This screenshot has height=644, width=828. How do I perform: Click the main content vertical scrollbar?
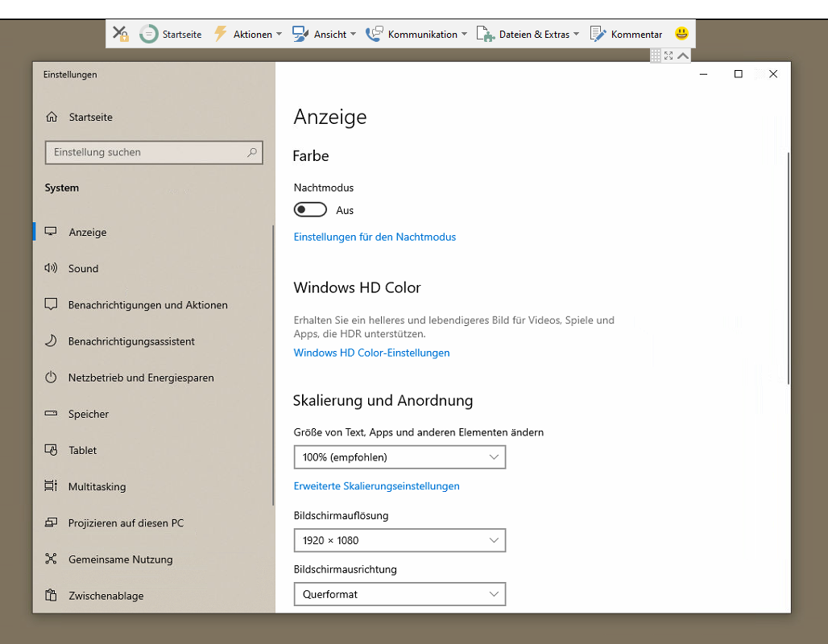[x=788, y=269]
